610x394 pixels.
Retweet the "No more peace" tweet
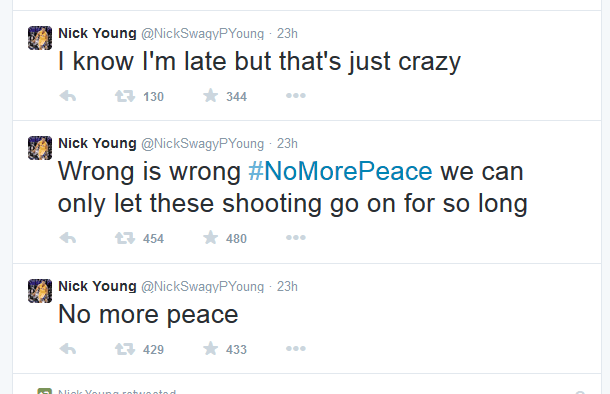click(x=125, y=348)
